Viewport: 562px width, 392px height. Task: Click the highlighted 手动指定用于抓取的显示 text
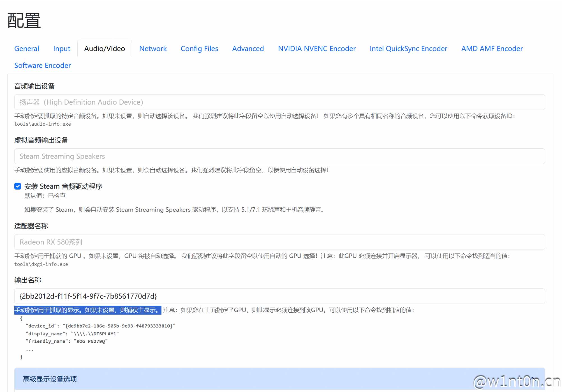(x=88, y=310)
